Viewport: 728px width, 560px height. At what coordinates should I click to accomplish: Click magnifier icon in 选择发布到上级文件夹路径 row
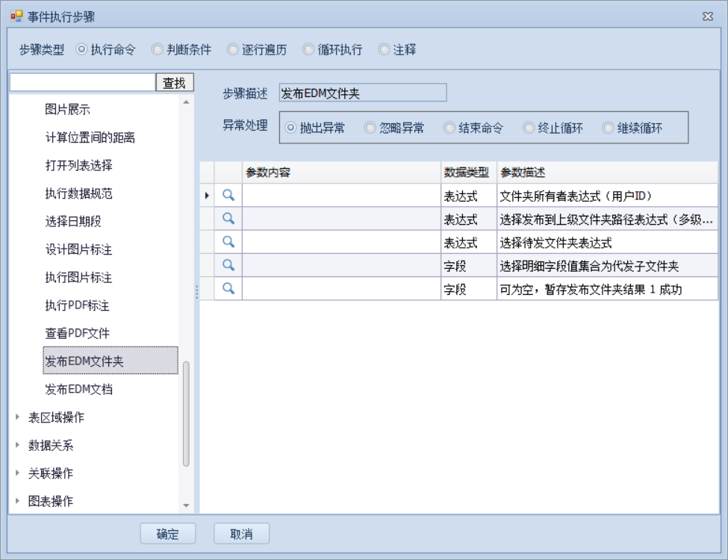coord(228,219)
